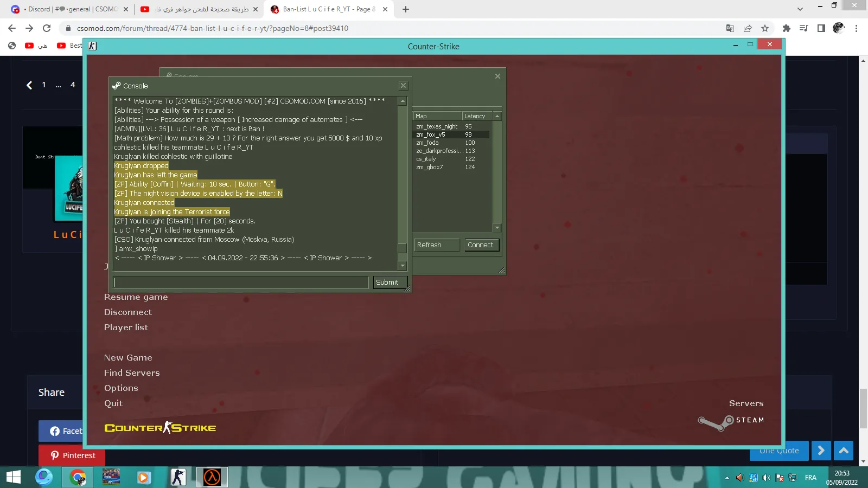Open the Half-Life lambda taskbar icon
This screenshot has width=868, height=488.
(212, 477)
